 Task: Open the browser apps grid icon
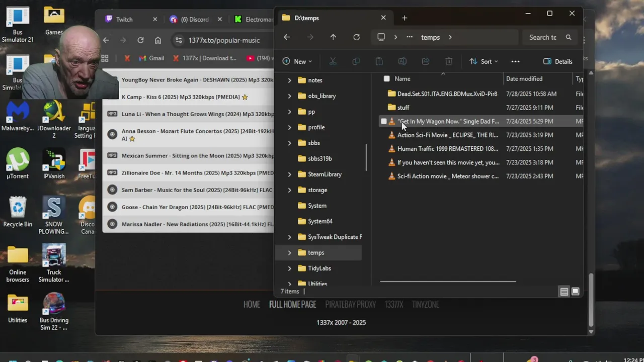105,58
